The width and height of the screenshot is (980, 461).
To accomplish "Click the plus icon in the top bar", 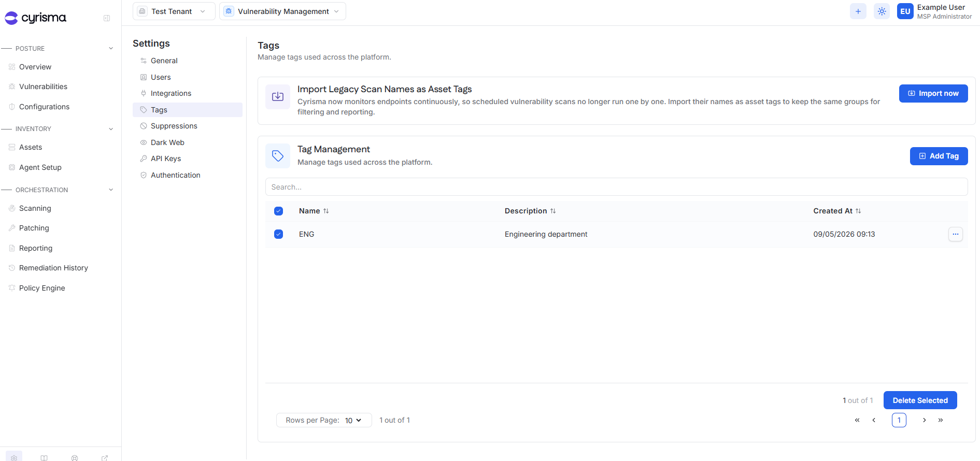I will coord(858,11).
